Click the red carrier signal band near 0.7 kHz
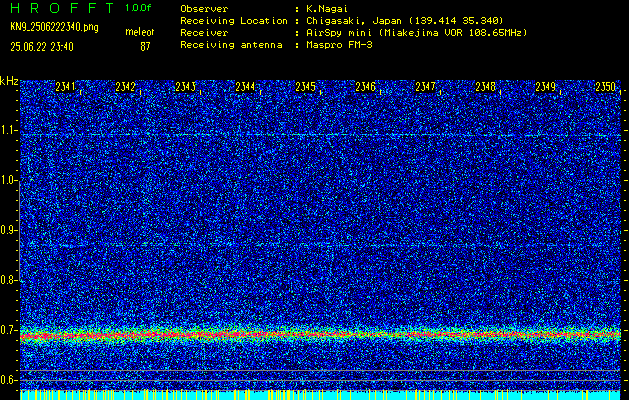Viewport: 629px width, 400px height. 321,334
